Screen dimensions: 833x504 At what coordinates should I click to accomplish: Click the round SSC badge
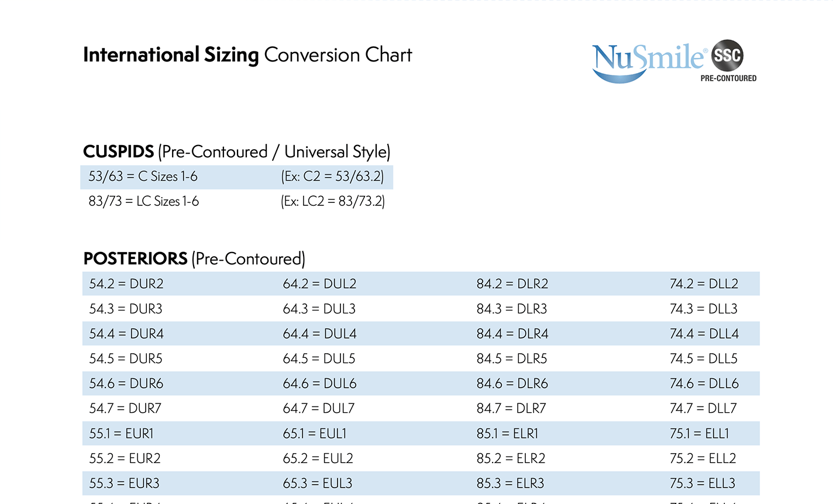tap(727, 56)
